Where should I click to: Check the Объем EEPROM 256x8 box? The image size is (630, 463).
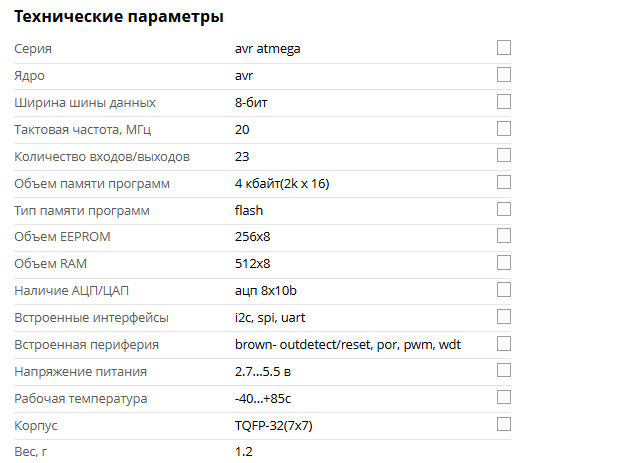tap(504, 236)
